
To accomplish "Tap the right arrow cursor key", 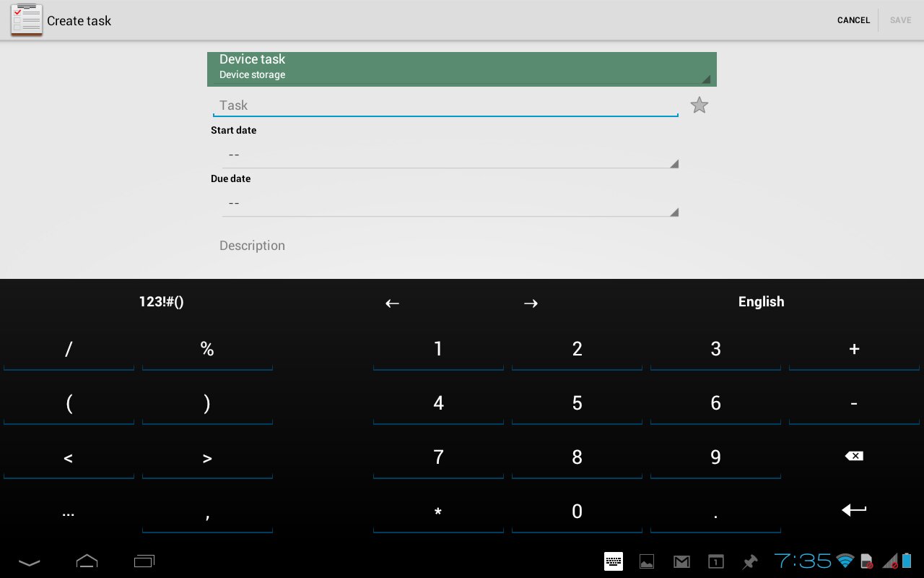I will point(531,303).
